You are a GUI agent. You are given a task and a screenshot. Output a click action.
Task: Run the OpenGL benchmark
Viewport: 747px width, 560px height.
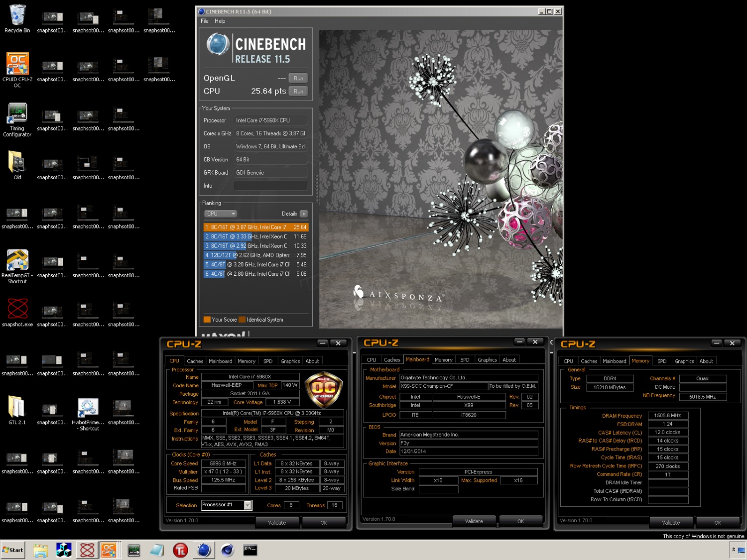point(298,78)
